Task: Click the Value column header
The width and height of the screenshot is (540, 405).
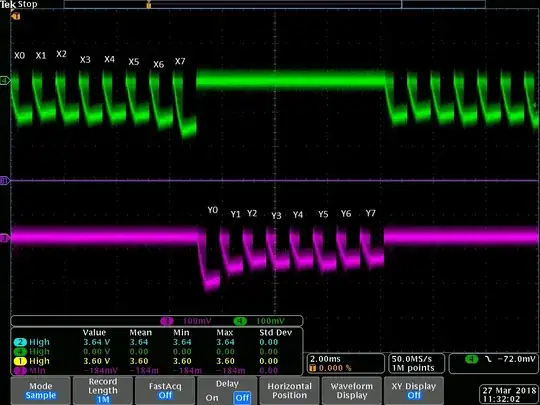Action: point(94,333)
